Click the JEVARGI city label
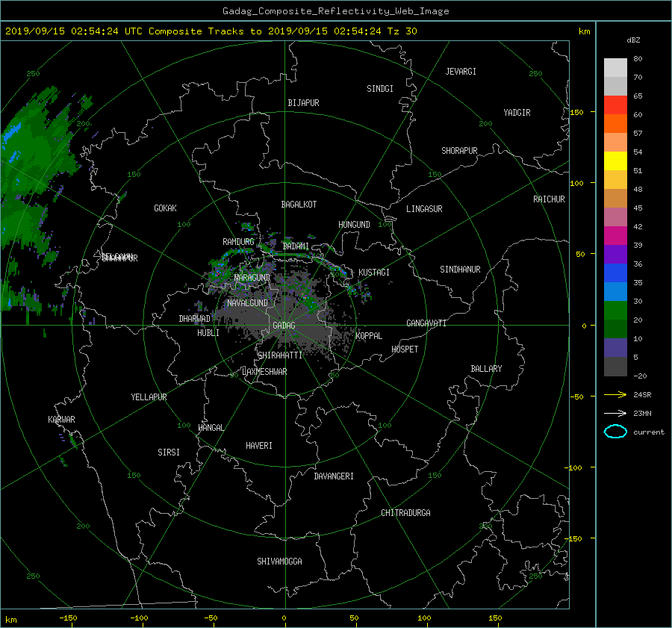The width and height of the screenshot is (672, 628). [x=461, y=72]
